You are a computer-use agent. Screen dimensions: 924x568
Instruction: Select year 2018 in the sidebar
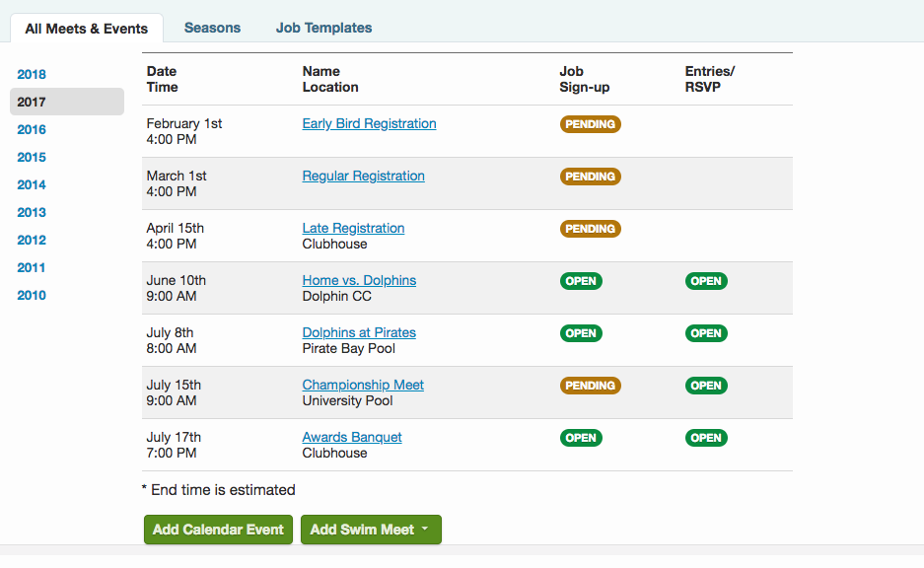coord(32,74)
